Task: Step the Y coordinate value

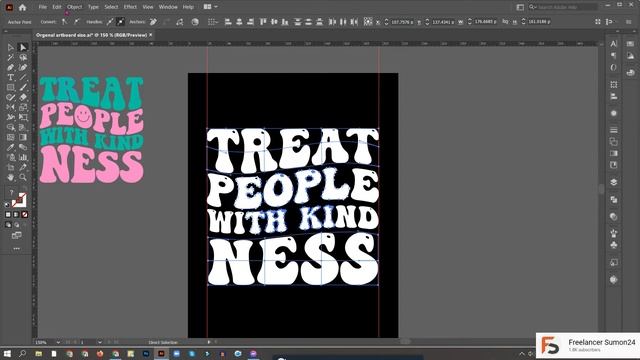Action: click(427, 22)
